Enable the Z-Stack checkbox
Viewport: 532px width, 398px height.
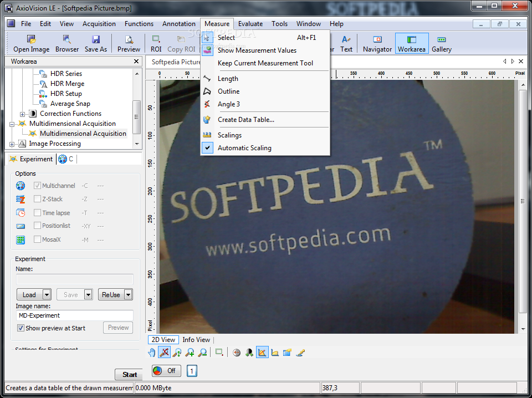(x=37, y=199)
